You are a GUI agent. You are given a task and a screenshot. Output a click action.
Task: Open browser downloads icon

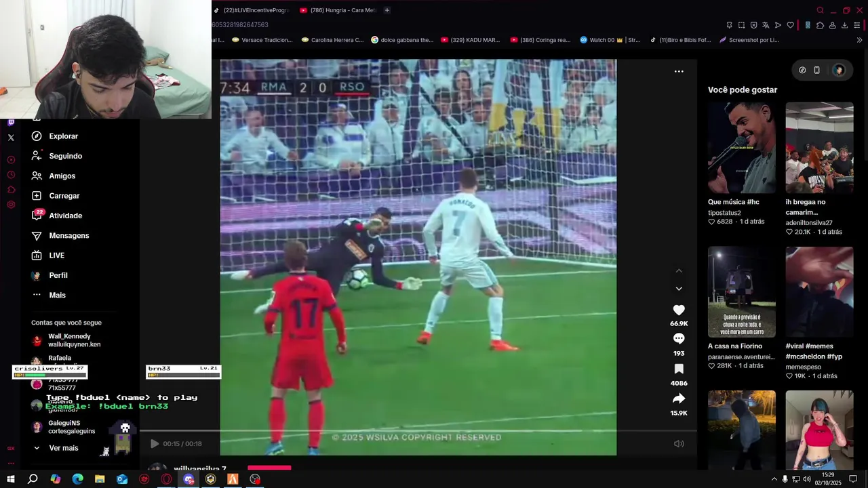pos(844,25)
